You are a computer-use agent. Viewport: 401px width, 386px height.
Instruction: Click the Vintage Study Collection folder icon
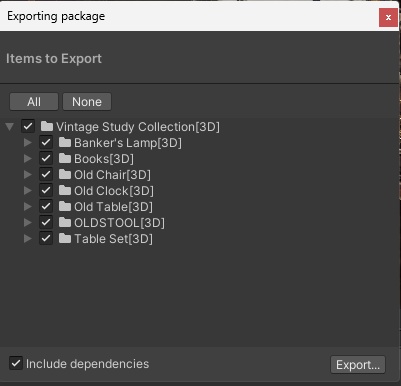pos(47,126)
